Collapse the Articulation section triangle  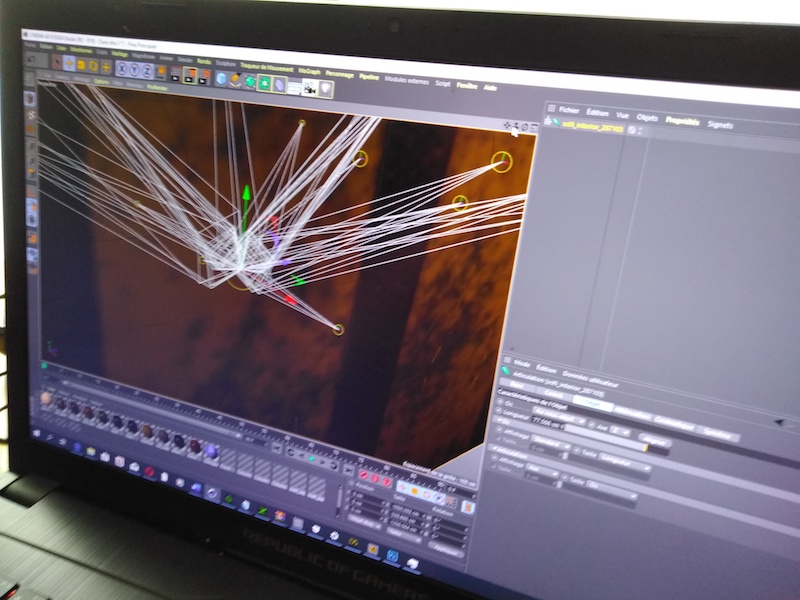click(x=494, y=447)
